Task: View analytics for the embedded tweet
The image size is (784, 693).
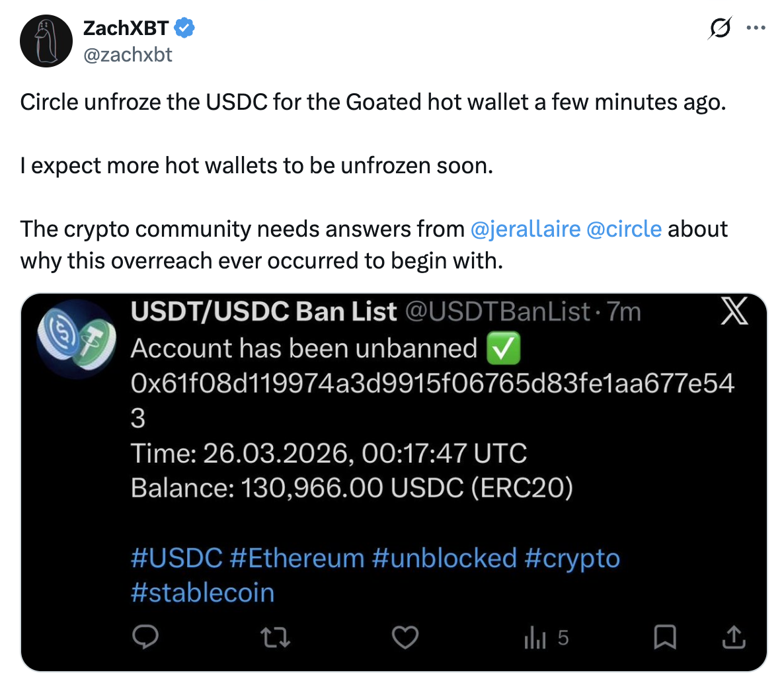Action: [535, 637]
